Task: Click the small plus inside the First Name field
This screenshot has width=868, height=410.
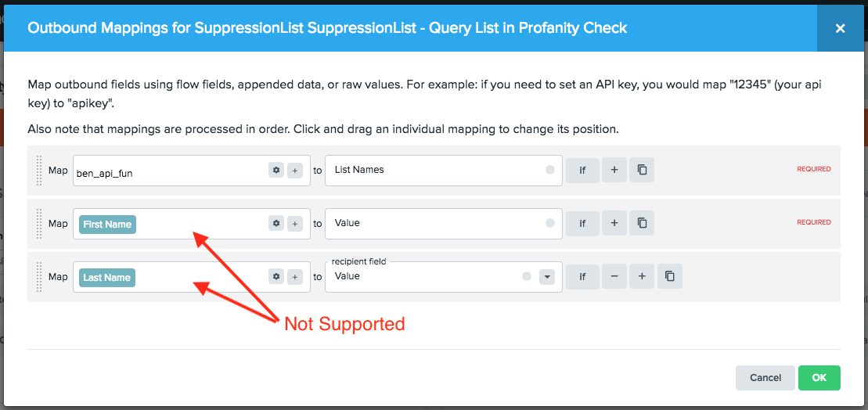Action: [x=295, y=223]
